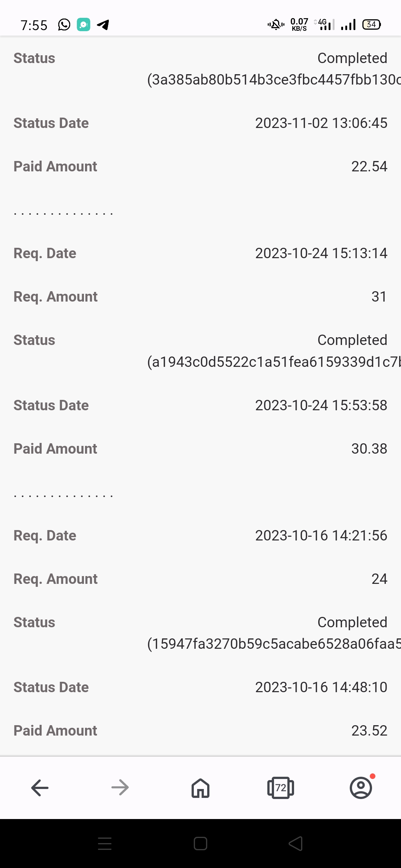This screenshot has height=868, width=401.
Task: Tap the Android recent apps menu button
Action: pos(105,844)
